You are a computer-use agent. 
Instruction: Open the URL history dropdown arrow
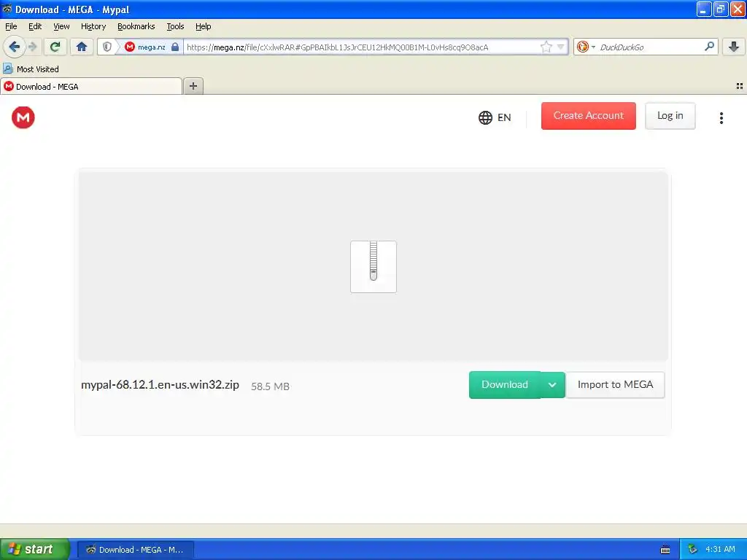tap(561, 47)
